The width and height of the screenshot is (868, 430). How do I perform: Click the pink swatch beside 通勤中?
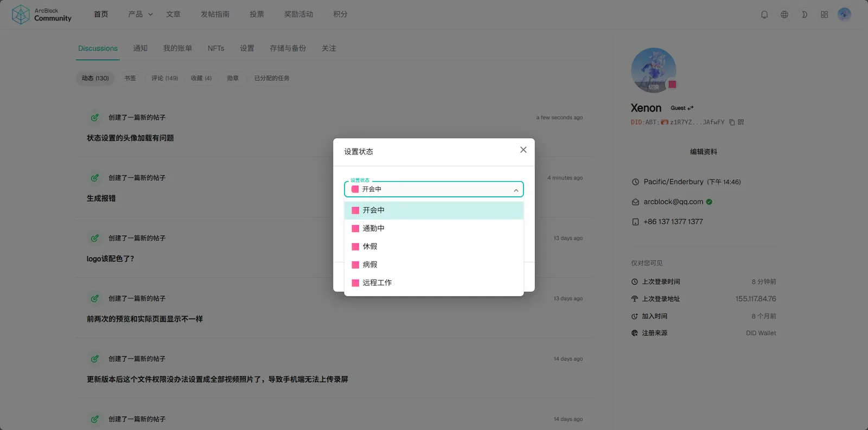point(355,229)
